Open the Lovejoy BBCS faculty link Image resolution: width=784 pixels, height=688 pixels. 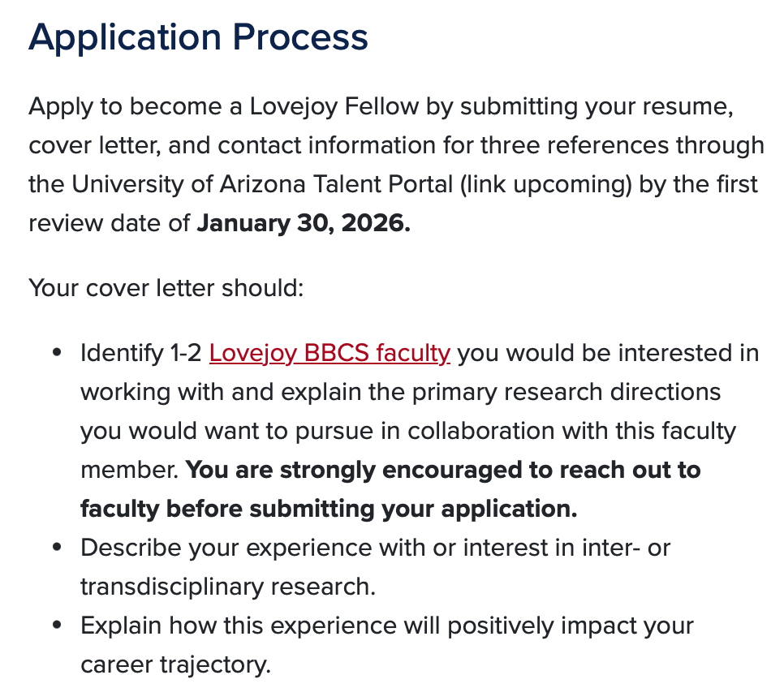click(x=329, y=354)
